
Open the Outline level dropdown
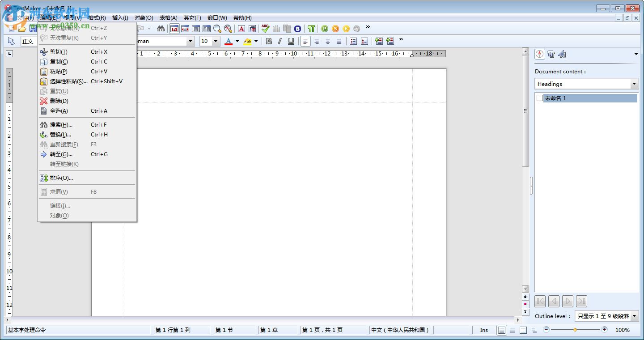pyautogui.click(x=634, y=316)
